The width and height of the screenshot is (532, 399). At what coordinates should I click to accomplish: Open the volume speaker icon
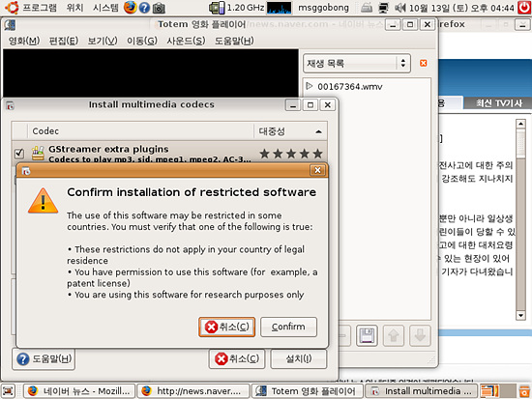[x=400, y=7]
